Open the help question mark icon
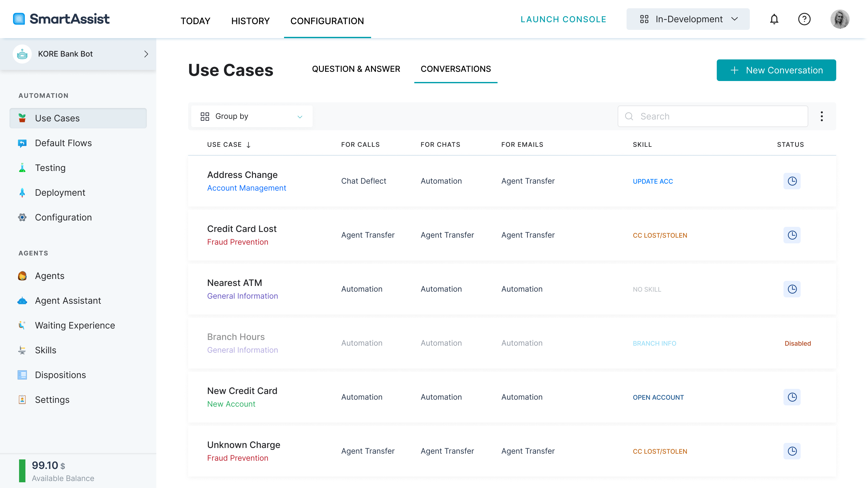This screenshot has width=868, height=488. pos(804,19)
